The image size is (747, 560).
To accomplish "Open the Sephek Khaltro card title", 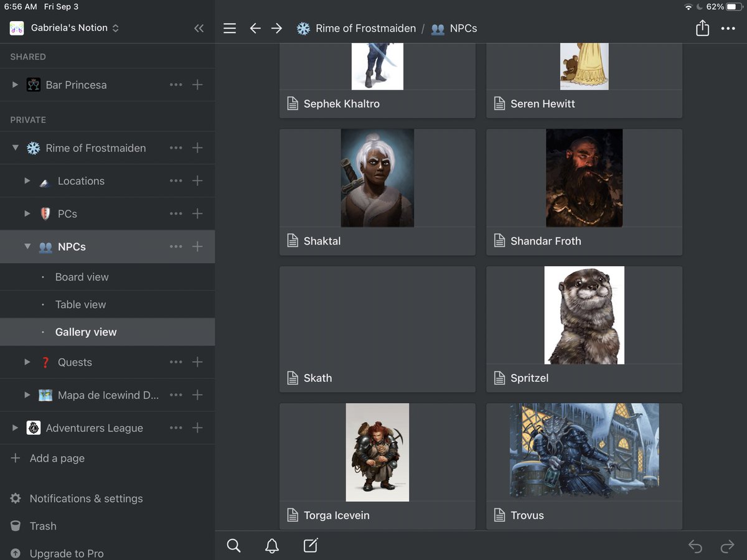I will coord(342,104).
